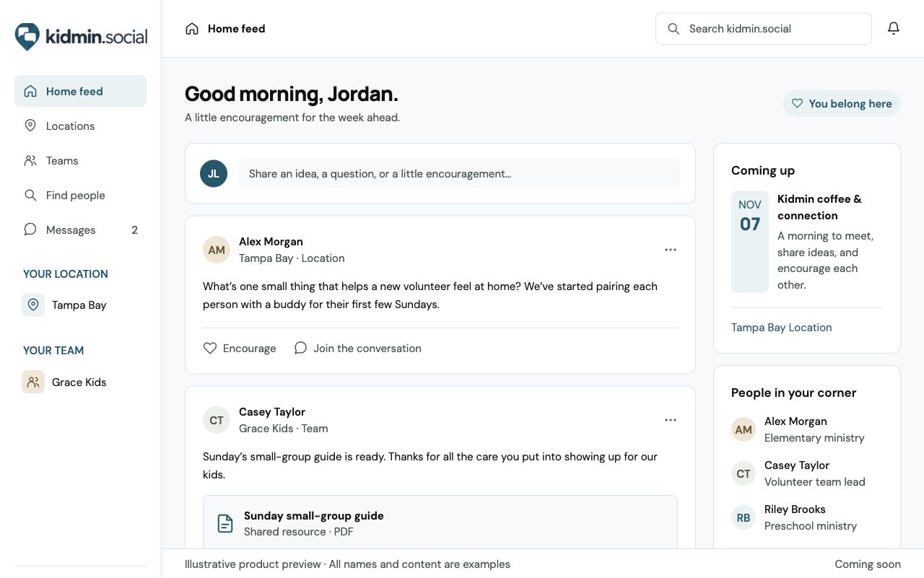
Task: Open the notifications bell
Action: (894, 28)
